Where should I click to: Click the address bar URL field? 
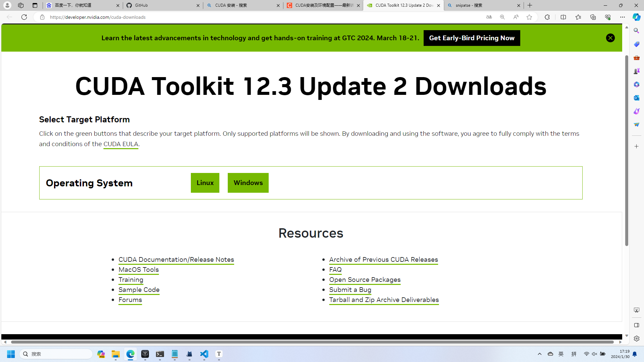[235, 17]
